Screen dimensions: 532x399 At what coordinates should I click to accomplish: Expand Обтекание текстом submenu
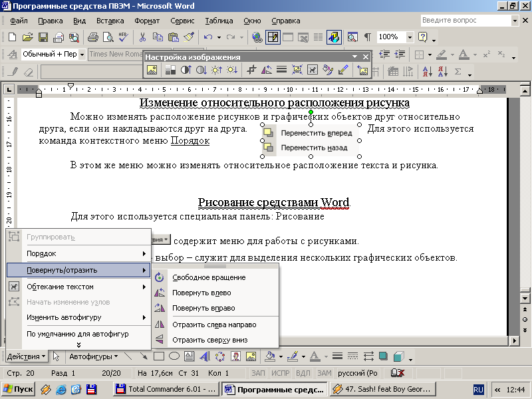(78, 287)
